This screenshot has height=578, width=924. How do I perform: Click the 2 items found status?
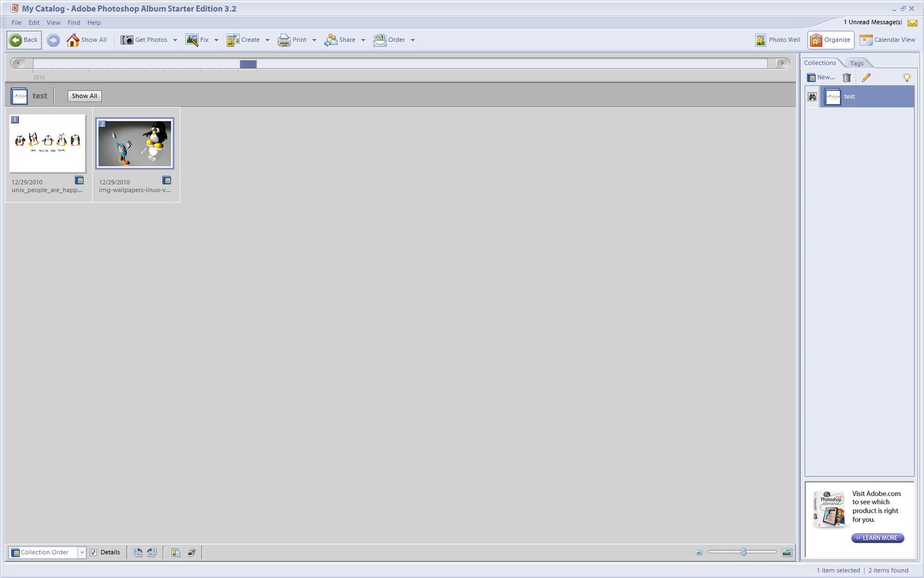click(888, 570)
